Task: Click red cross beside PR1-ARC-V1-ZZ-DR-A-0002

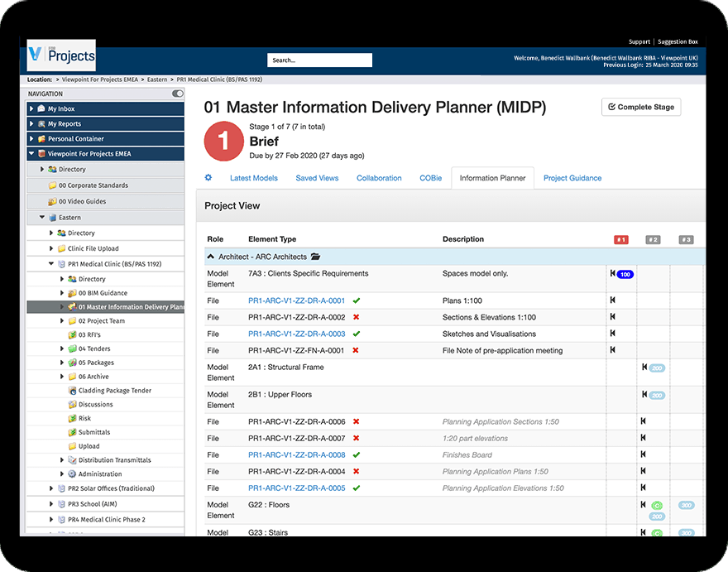Action: 356,317
